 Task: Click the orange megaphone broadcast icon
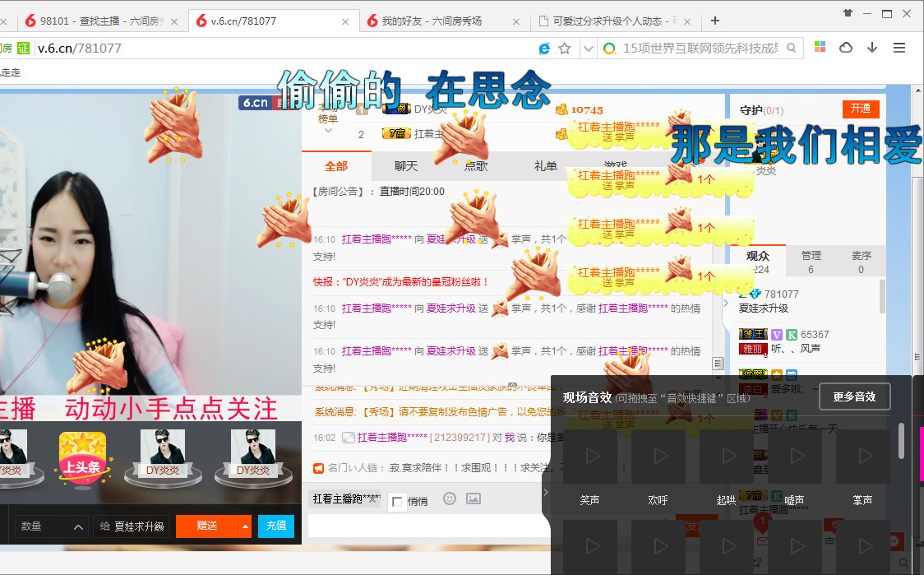319,468
